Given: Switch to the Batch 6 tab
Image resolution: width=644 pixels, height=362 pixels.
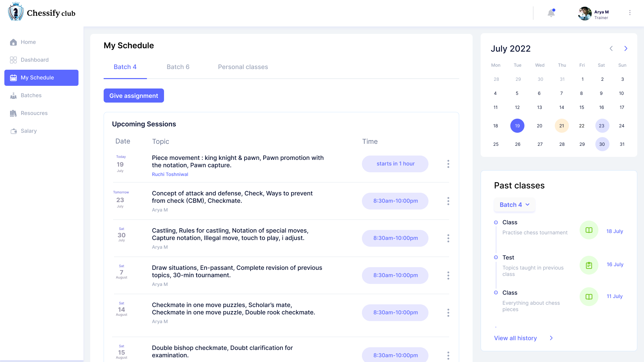Looking at the screenshot, I should click(x=178, y=67).
